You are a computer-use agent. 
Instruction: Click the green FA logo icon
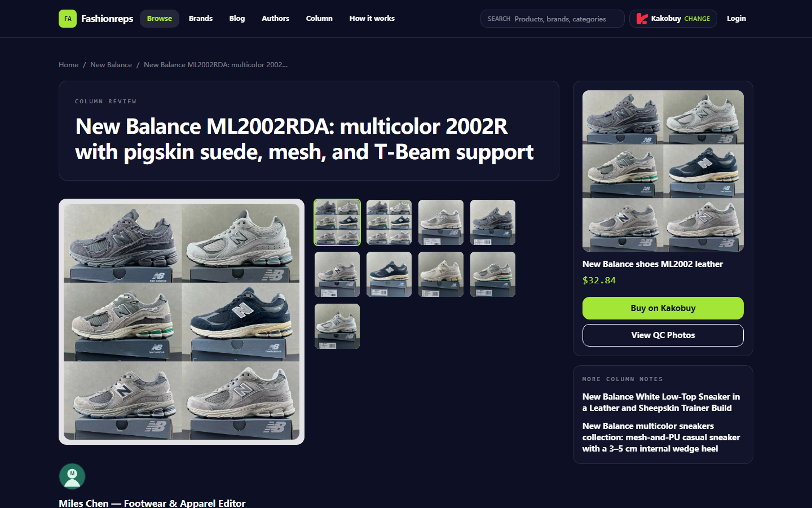(68, 19)
